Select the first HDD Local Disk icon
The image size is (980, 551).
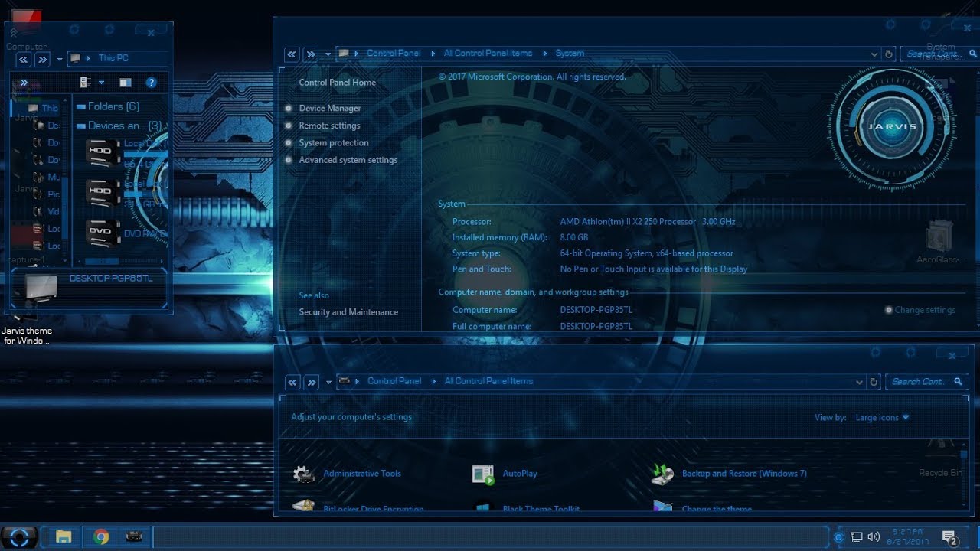click(103, 152)
